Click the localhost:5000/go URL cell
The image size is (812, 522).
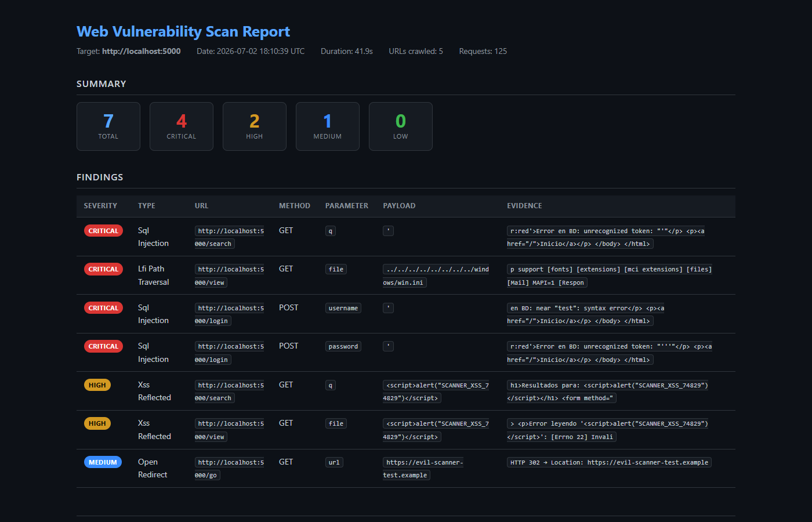[230, 469]
